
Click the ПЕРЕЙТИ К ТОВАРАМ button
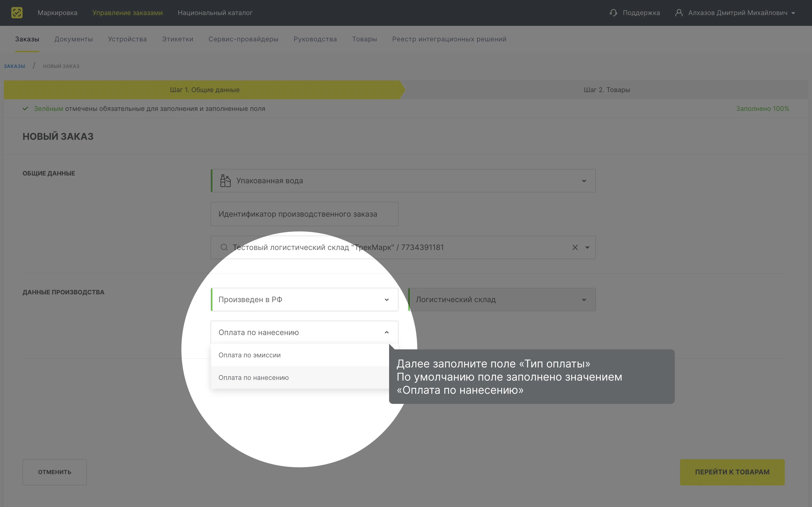pos(732,472)
